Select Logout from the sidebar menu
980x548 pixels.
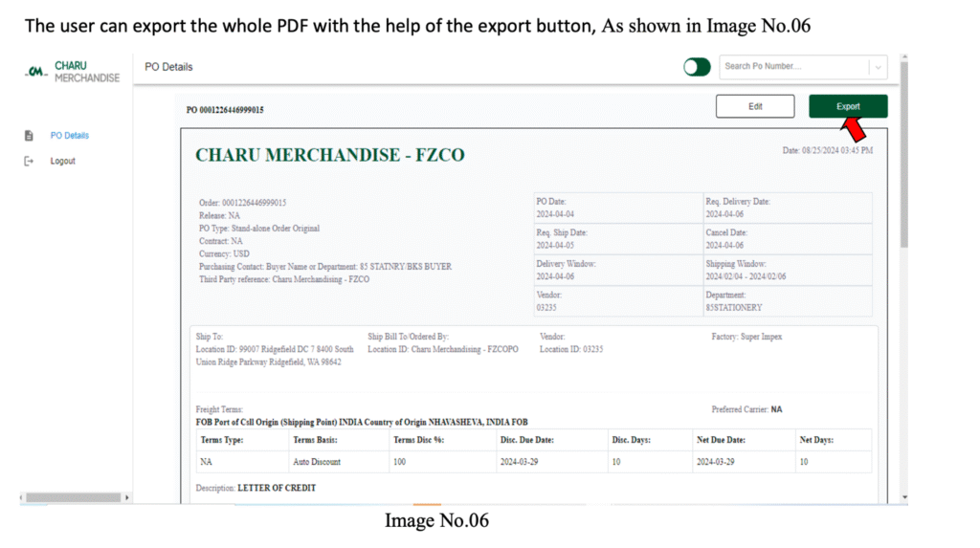[63, 162]
